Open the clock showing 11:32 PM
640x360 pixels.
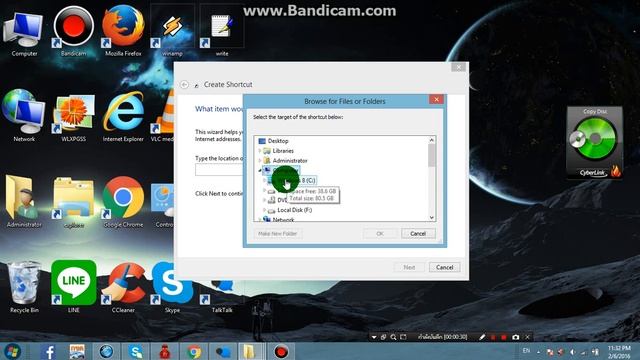pos(619,352)
